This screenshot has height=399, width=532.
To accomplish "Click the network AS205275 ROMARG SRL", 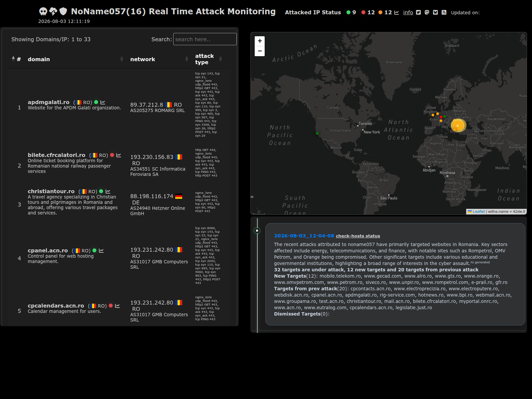I will pyautogui.click(x=158, y=110).
